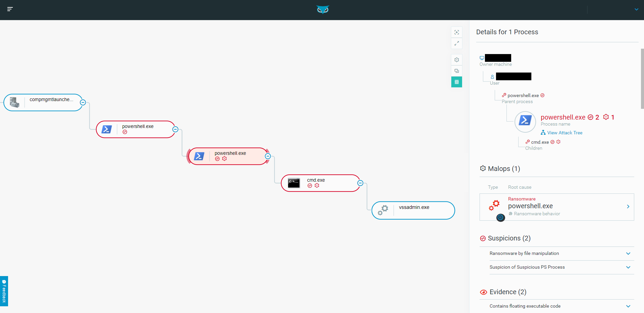The image size is (644, 313).
Task: Open the Feedback tab on left edge
Action: point(4,291)
